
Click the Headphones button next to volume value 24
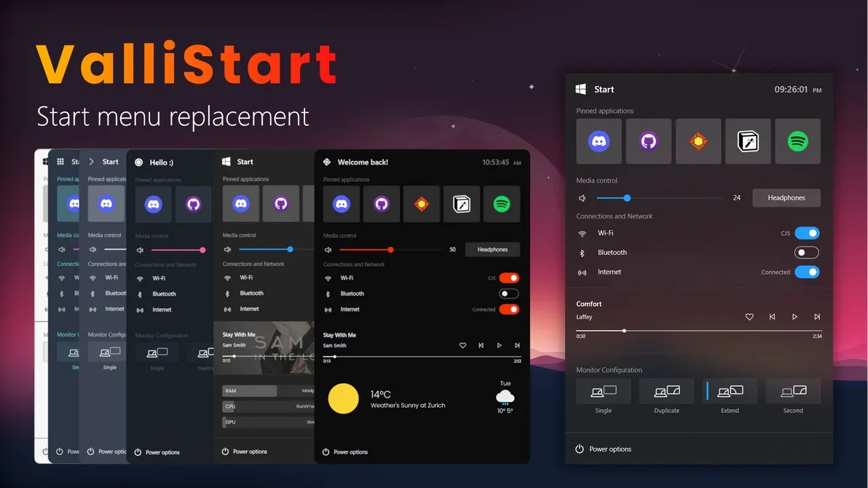pos(786,197)
